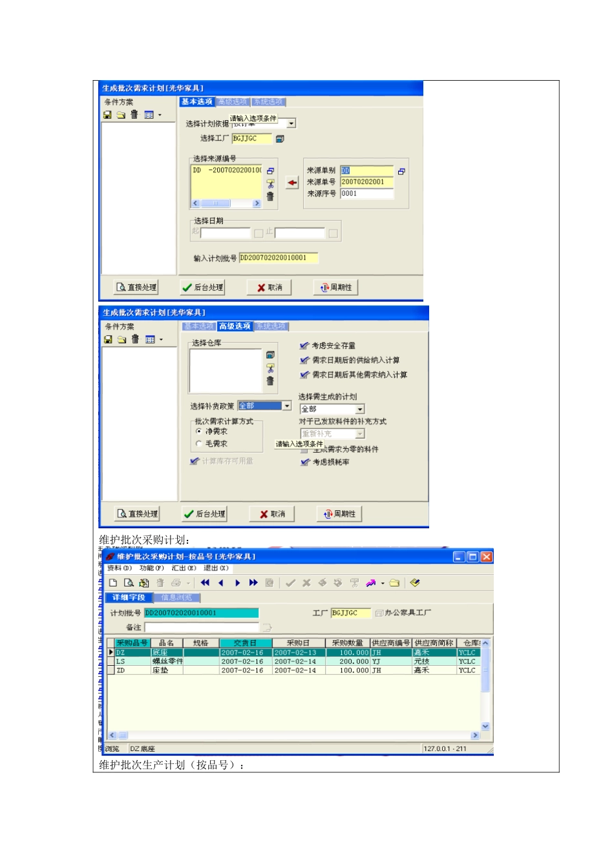Click the trash icon in the first dialog's scheme toolbar
This screenshot has width=614, height=868.
pyautogui.click(x=134, y=114)
